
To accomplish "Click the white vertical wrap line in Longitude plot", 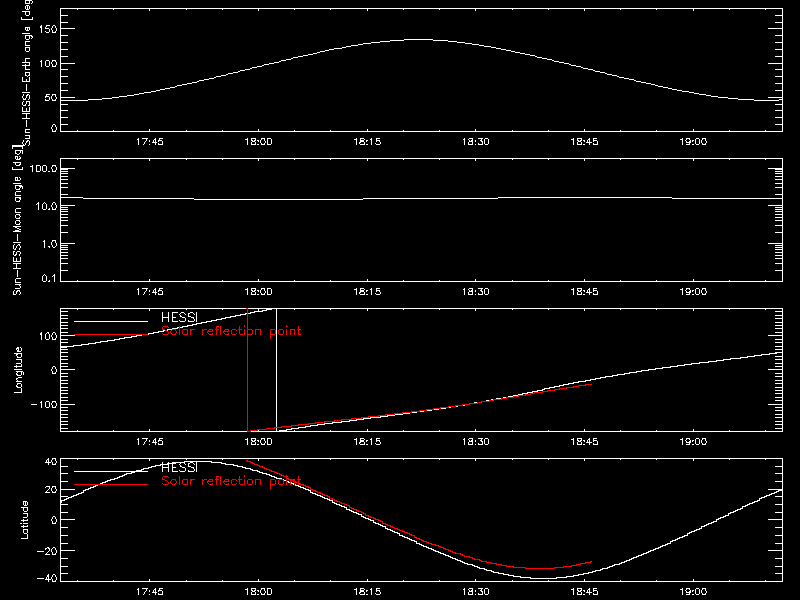I will click(x=277, y=370).
